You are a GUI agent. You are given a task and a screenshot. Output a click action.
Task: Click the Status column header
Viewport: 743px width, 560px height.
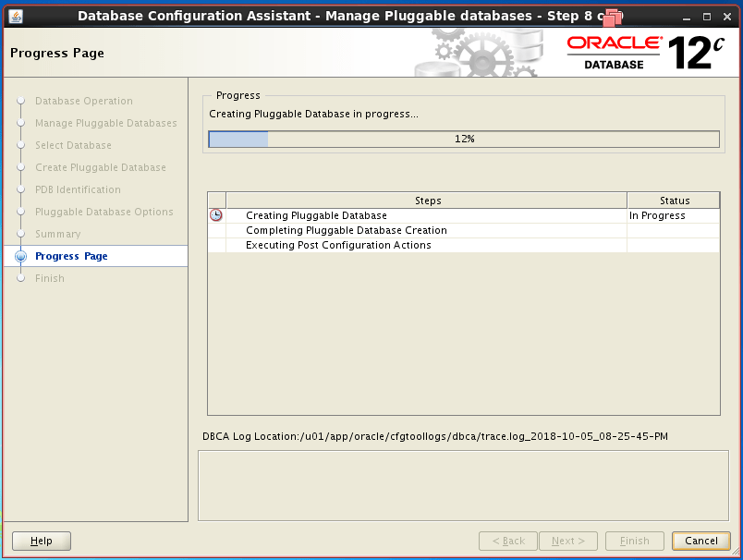[x=674, y=200]
